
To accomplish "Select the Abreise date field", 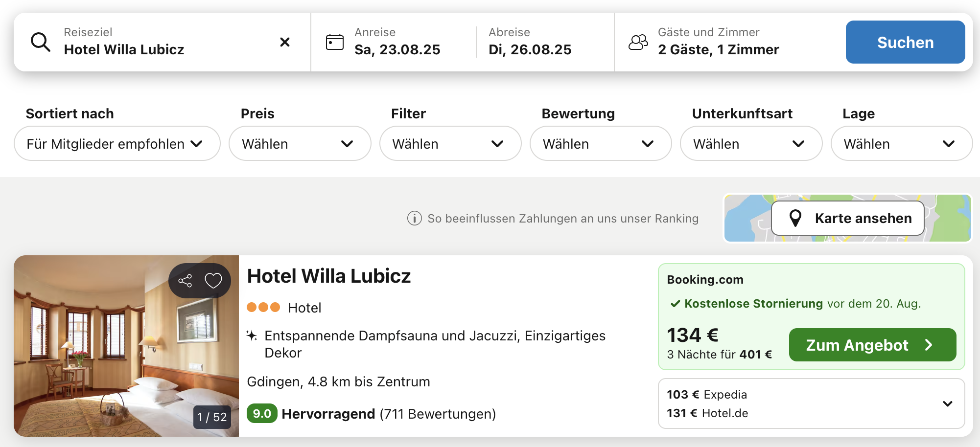I will coord(530,42).
